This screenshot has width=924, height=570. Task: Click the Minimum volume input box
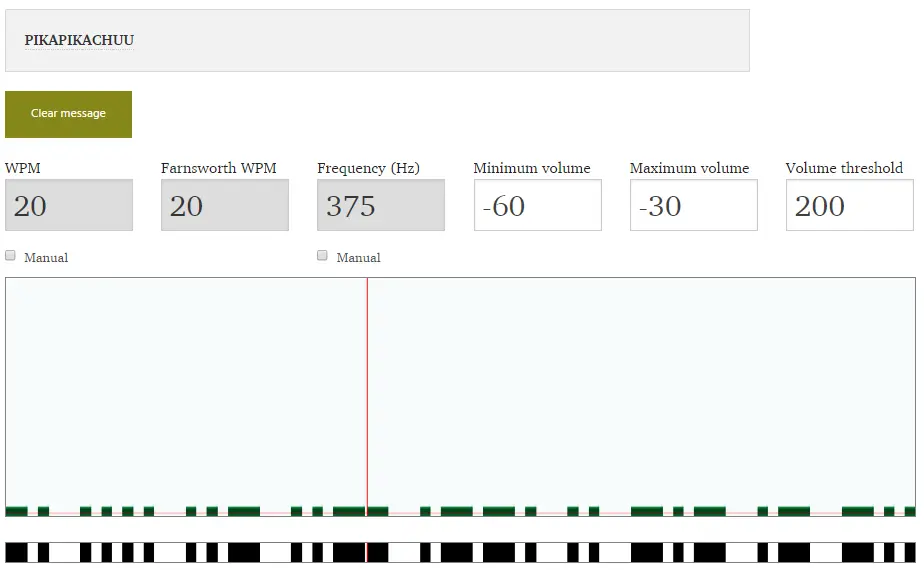pyautogui.click(x=537, y=206)
